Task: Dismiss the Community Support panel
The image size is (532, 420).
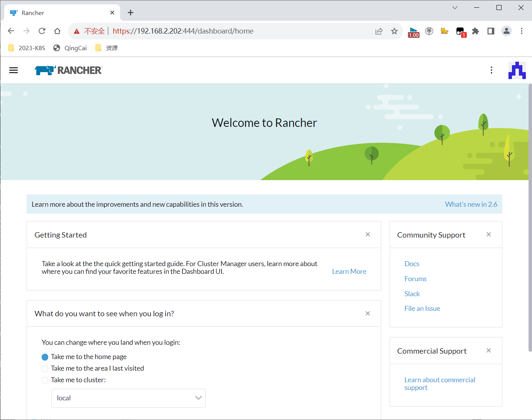Action: click(488, 234)
